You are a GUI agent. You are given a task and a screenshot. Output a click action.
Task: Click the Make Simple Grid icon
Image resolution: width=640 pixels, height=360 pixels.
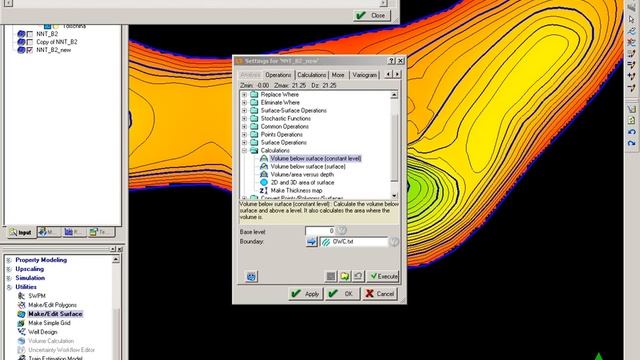tap(21, 323)
